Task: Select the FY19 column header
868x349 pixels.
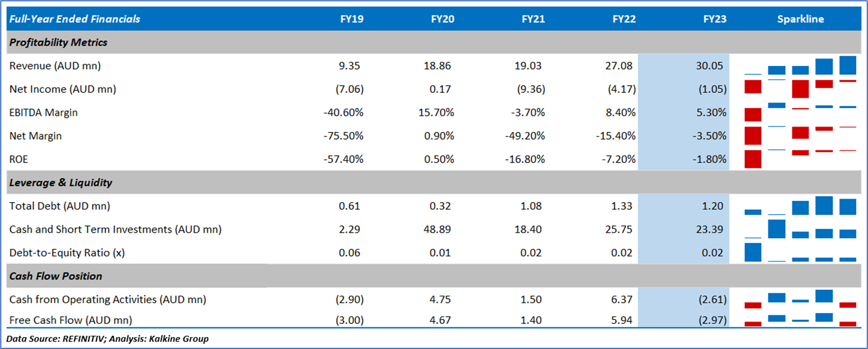Action: tap(351, 19)
